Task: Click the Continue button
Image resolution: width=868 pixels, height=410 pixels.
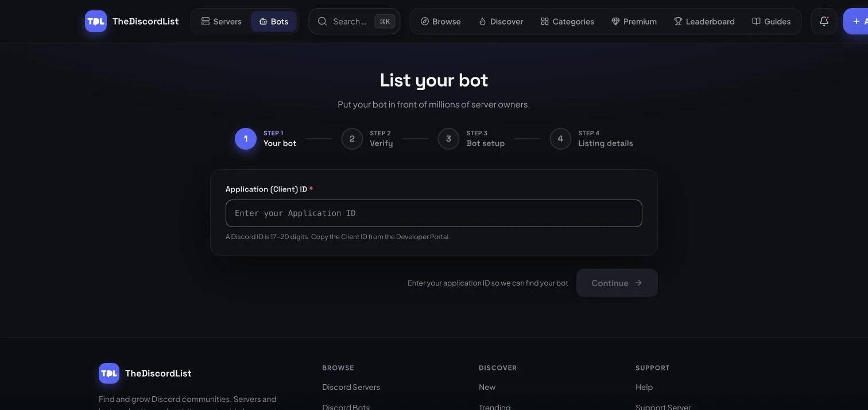Action: (x=617, y=283)
